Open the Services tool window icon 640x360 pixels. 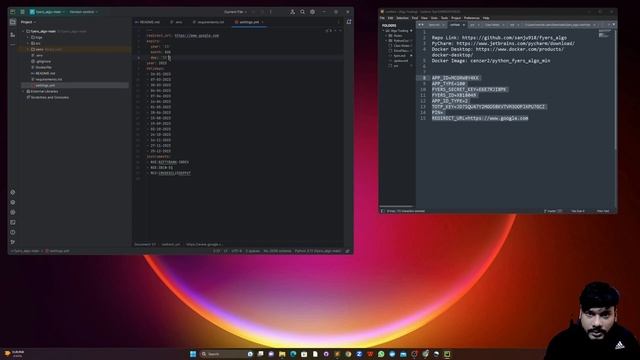click(x=13, y=212)
